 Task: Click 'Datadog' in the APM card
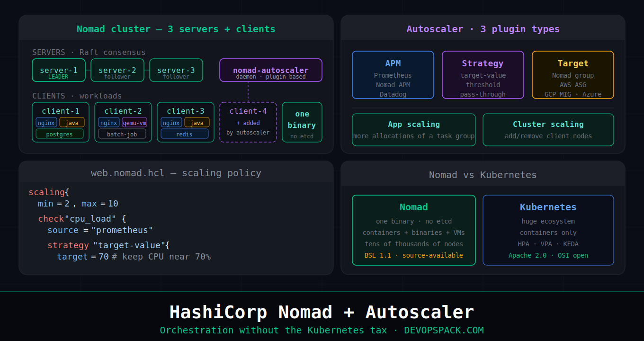point(393,94)
